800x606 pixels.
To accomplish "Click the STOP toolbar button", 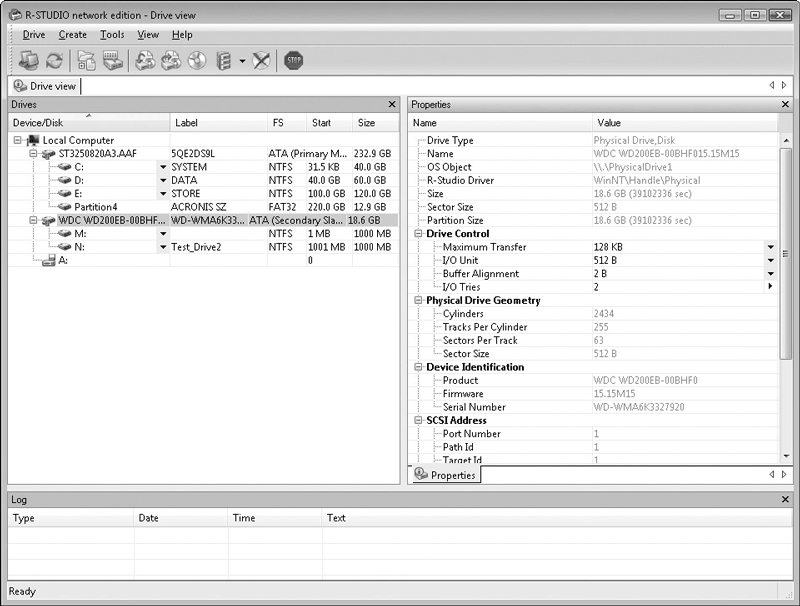I will tap(293, 61).
